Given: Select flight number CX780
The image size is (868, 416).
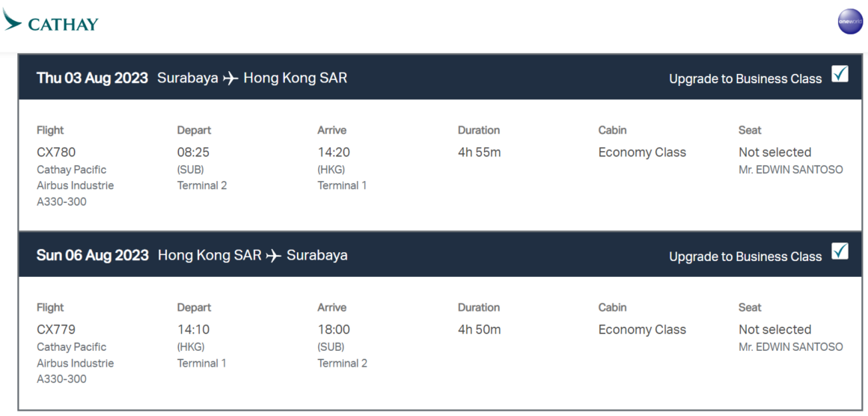Looking at the screenshot, I should 56,152.
